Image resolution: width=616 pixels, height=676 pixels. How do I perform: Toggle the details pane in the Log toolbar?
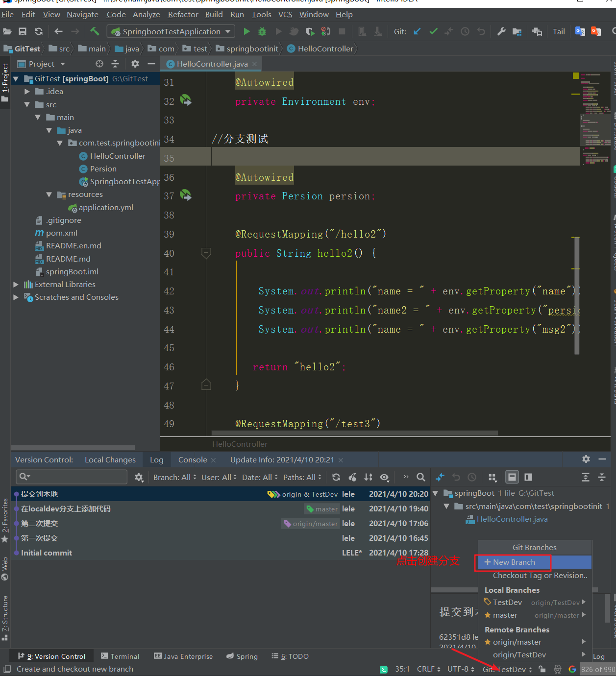(x=512, y=477)
